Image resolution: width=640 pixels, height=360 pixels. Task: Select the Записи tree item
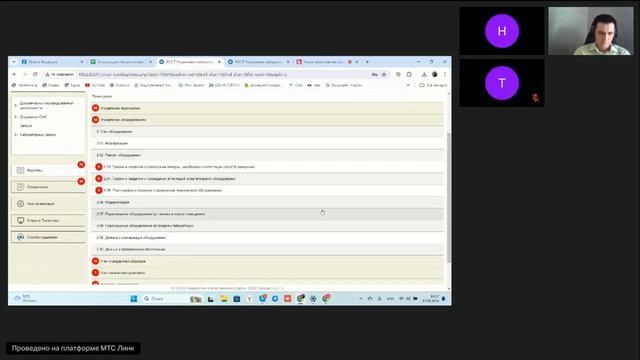point(26,126)
